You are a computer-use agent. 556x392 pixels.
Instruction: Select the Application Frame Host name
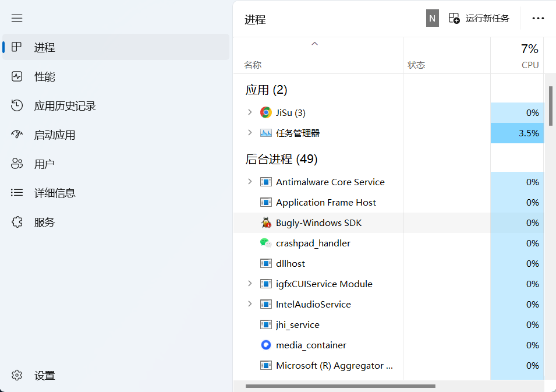coord(326,203)
